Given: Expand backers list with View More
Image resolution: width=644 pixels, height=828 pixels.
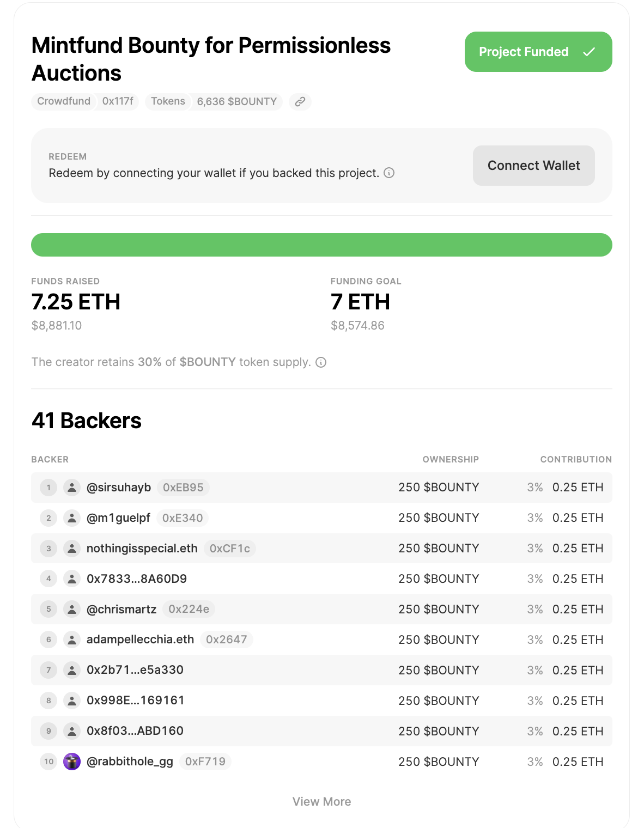Looking at the screenshot, I should tap(321, 802).
